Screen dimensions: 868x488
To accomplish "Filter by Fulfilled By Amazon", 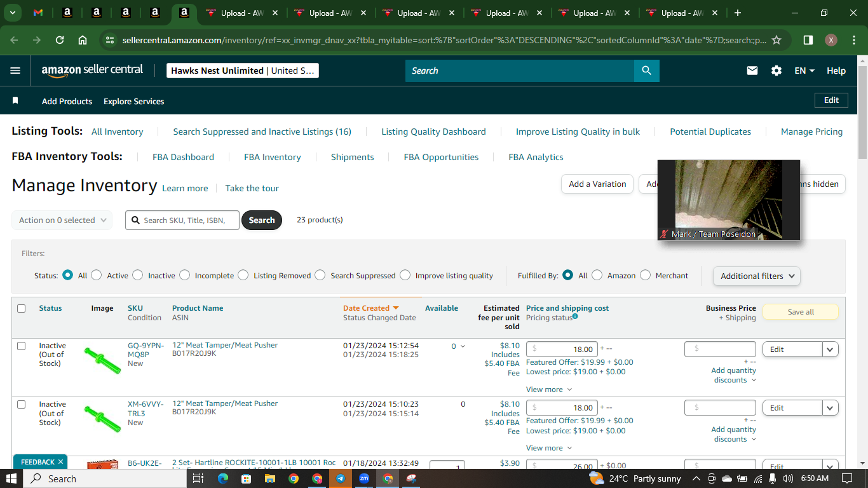I will (x=597, y=275).
